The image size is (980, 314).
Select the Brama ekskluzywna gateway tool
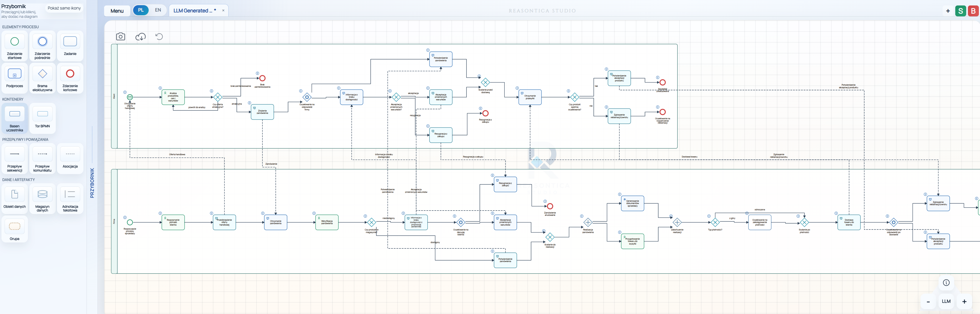tap(42, 78)
